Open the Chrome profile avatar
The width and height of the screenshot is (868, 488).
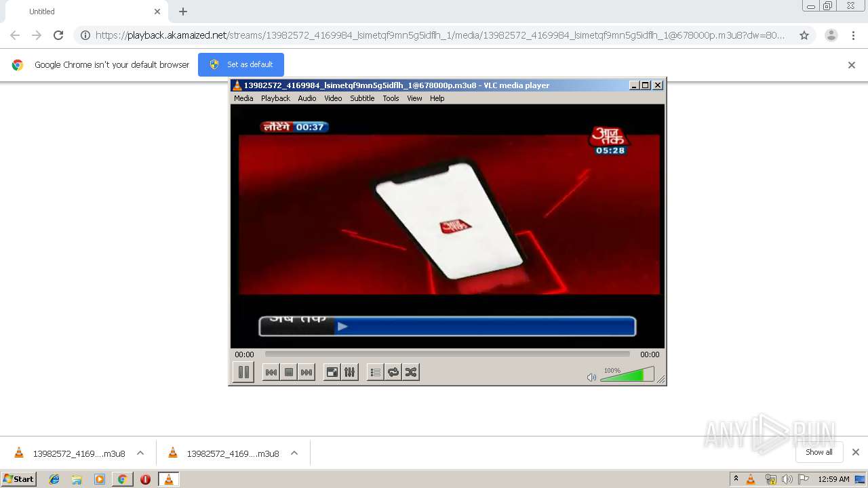pos(831,35)
